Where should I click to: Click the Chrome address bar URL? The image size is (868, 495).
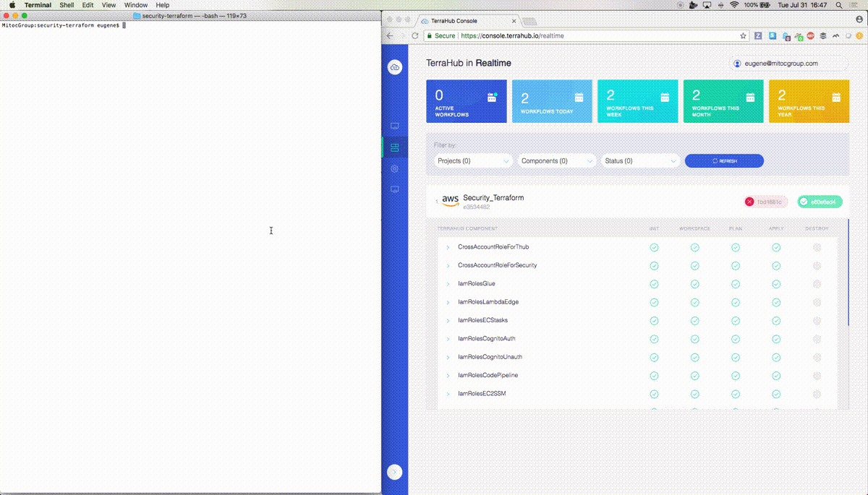tap(512, 35)
